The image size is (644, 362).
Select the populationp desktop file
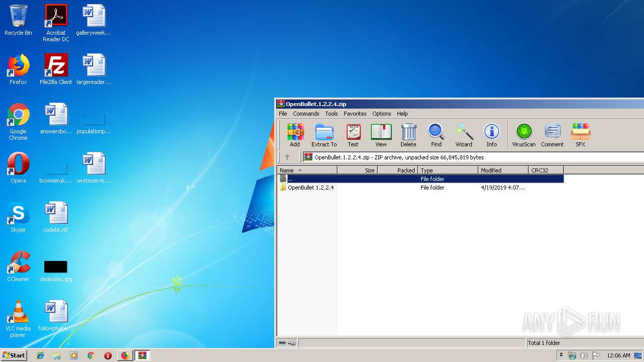pos(94,123)
